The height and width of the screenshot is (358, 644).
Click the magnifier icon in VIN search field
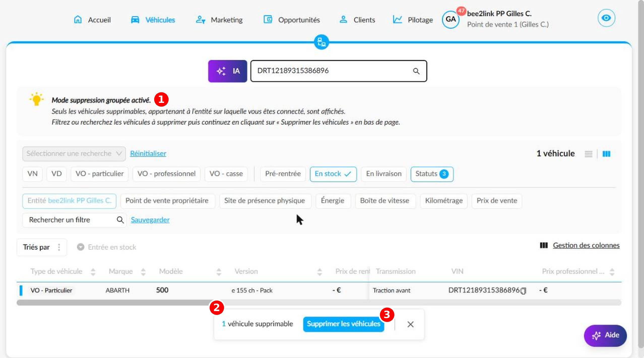pos(416,71)
